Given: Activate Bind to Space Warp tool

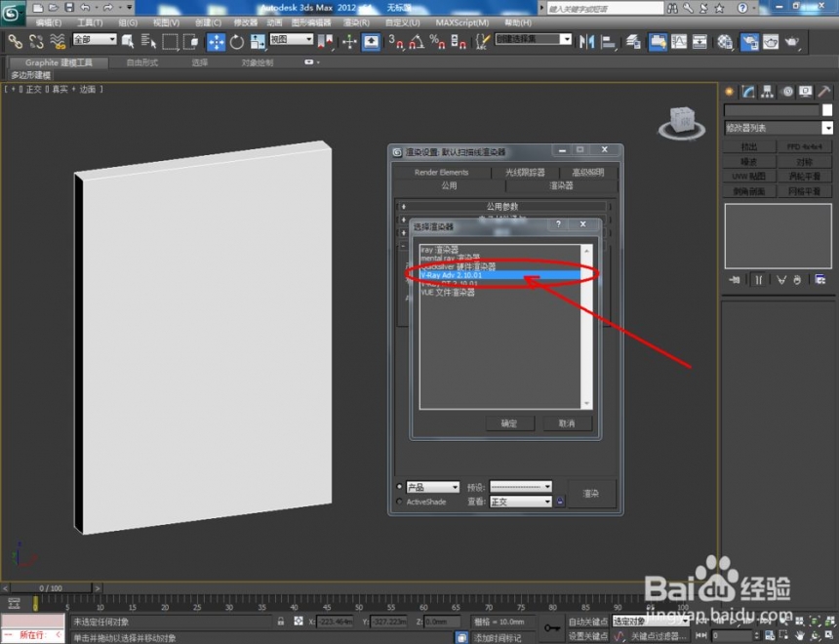Looking at the screenshot, I should [58, 41].
